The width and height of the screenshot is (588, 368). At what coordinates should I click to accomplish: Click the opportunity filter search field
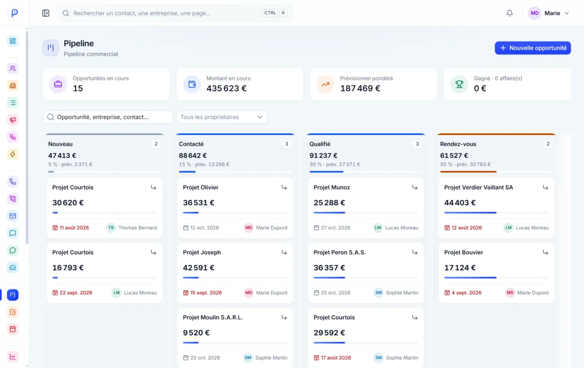tap(108, 117)
